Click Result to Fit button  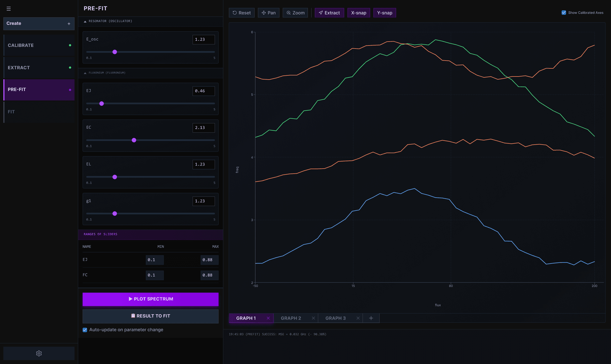(150, 316)
